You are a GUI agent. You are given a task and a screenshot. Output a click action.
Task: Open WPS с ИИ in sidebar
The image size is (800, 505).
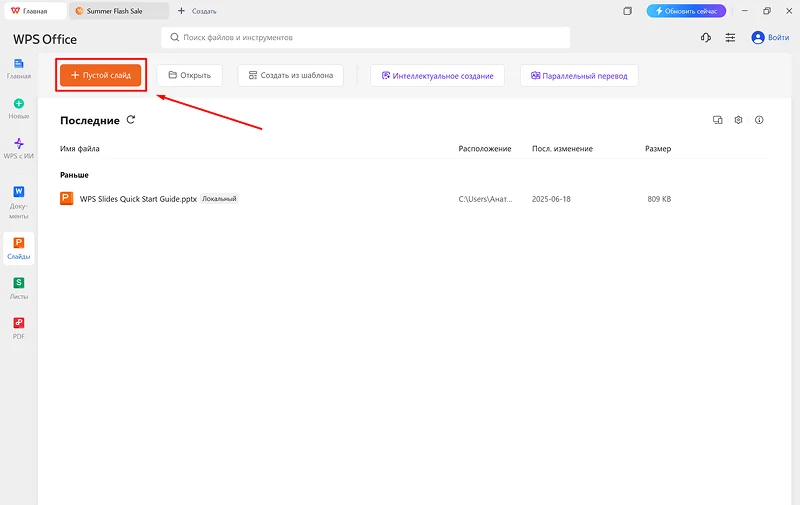(x=19, y=144)
